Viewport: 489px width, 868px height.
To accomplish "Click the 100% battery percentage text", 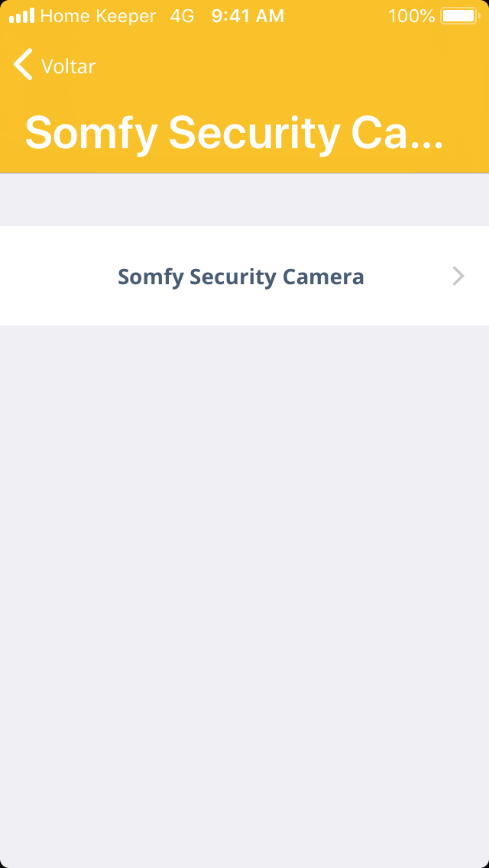I will [x=411, y=16].
